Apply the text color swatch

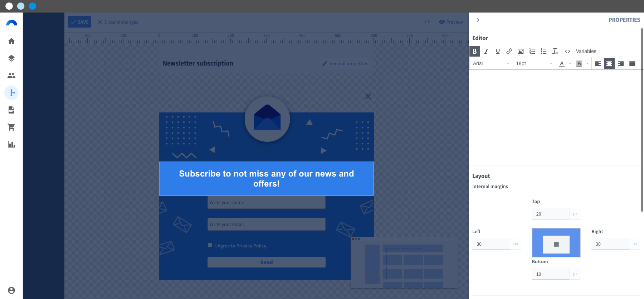click(562, 63)
